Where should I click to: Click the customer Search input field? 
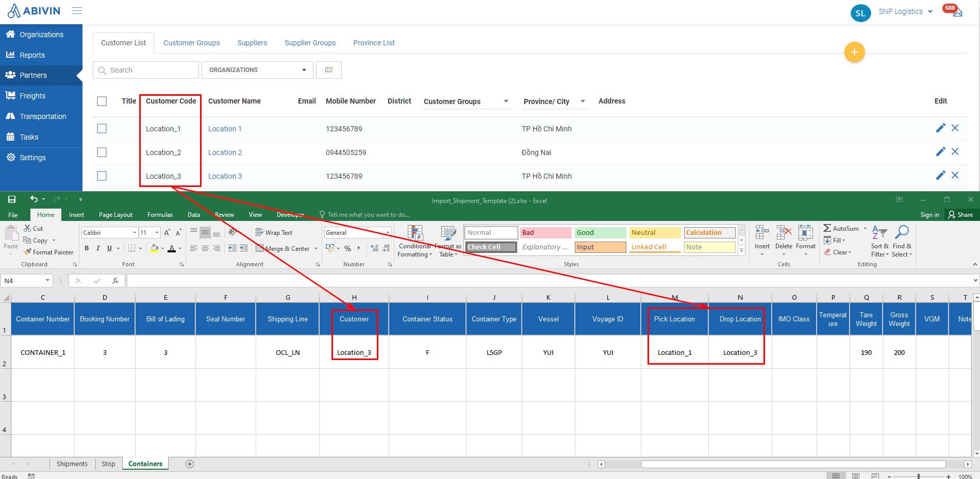(146, 70)
